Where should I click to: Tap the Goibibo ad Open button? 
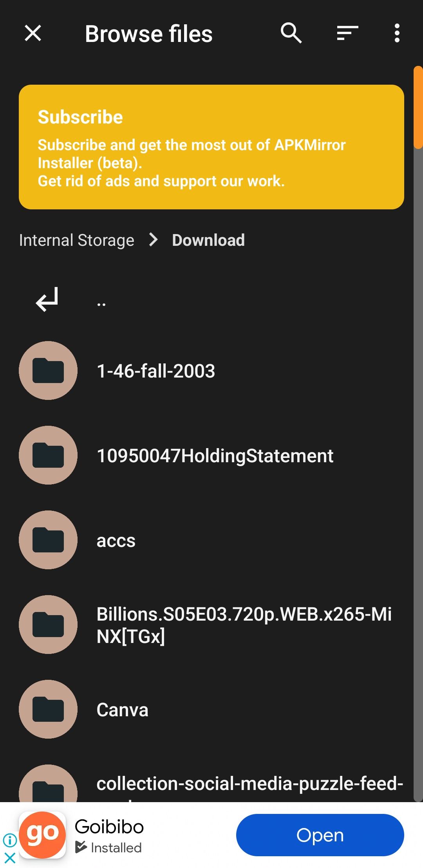(x=320, y=835)
